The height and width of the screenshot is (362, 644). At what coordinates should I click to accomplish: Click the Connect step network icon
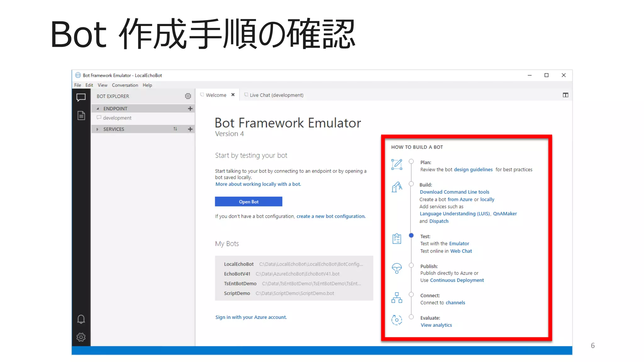point(397,297)
